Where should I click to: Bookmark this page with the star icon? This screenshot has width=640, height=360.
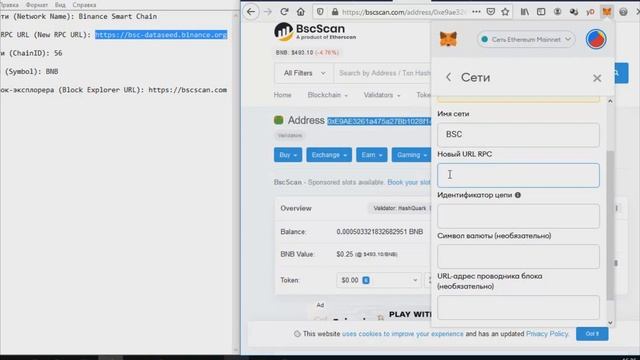[x=505, y=12]
